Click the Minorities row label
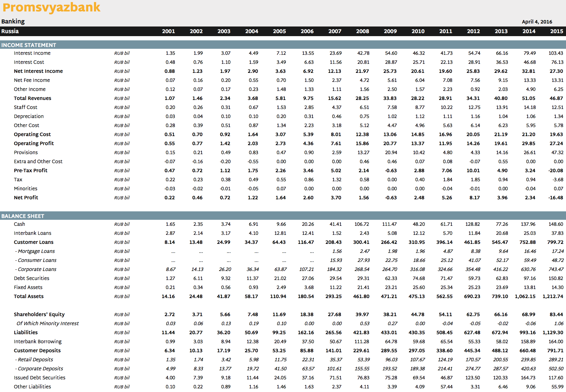Viewport: 566px width, 392px height. coord(26,189)
